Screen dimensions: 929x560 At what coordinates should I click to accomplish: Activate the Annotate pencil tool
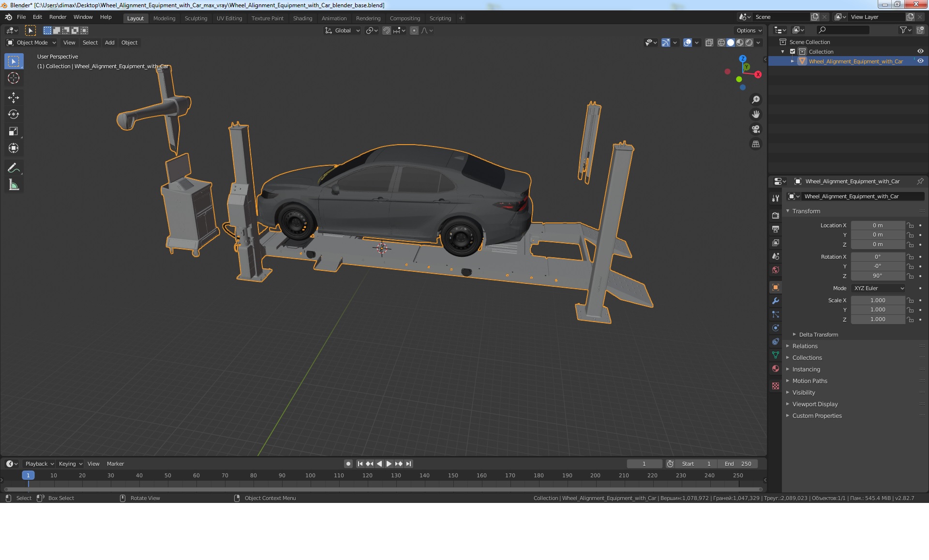[x=14, y=168]
